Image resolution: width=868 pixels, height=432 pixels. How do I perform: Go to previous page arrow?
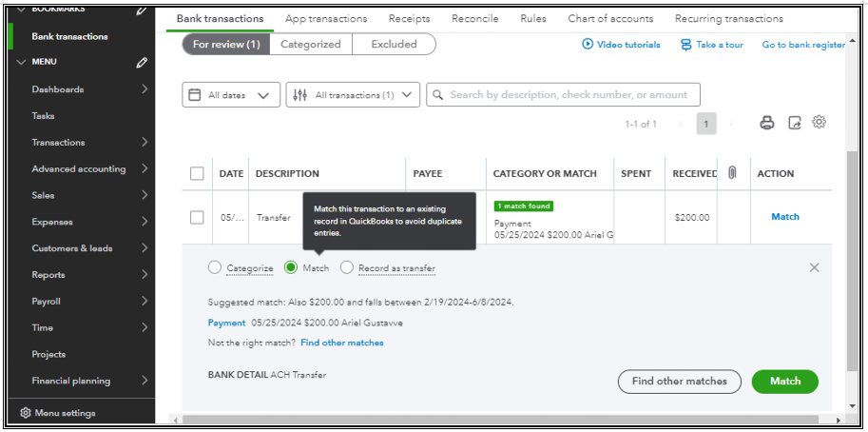coord(681,124)
